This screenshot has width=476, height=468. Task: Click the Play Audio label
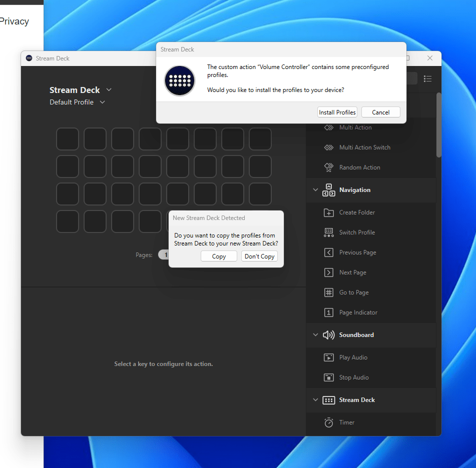(353, 357)
